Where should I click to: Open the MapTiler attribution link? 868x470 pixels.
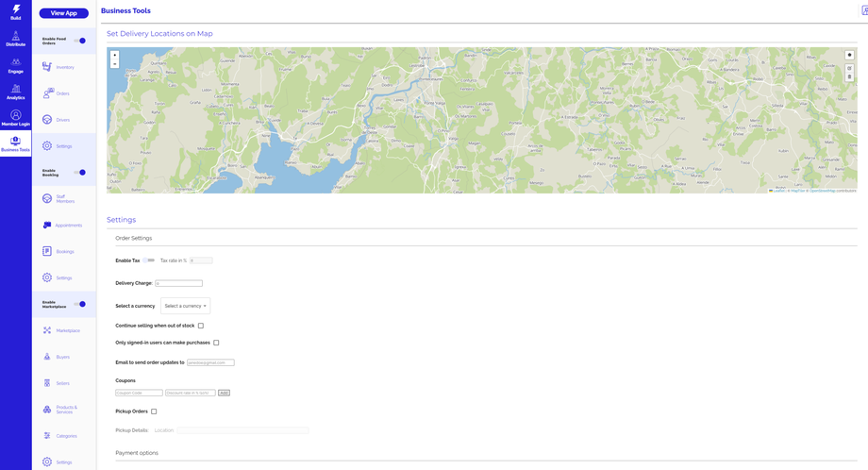coord(797,191)
